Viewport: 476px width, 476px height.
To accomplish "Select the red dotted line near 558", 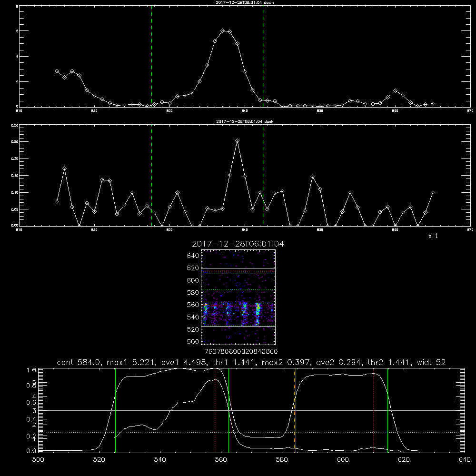I will click(x=215, y=410).
